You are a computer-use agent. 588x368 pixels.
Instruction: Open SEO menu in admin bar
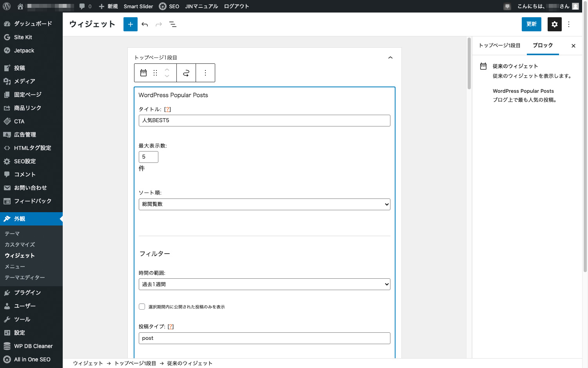click(169, 6)
